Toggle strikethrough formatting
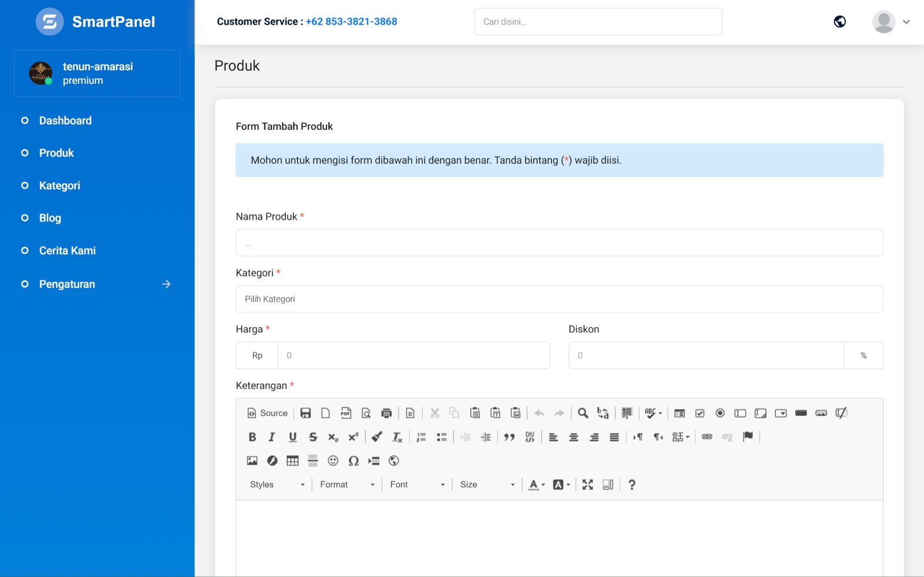 tap(313, 437)
